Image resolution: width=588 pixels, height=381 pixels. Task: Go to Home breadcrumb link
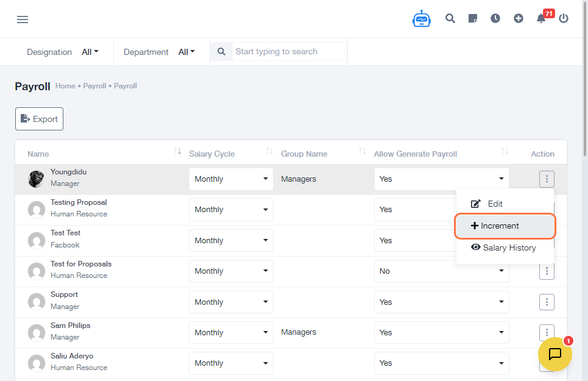pos(65,86)
